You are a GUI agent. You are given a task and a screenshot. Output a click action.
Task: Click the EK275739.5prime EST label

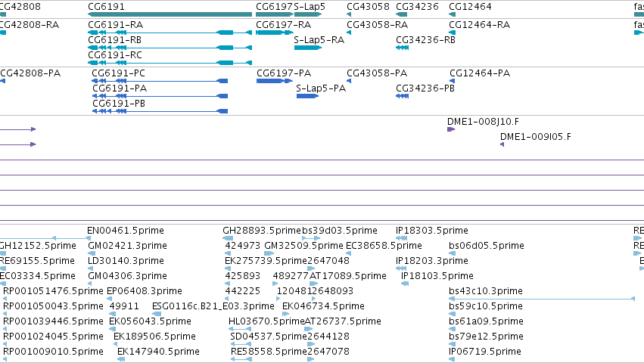coord(266,261)
